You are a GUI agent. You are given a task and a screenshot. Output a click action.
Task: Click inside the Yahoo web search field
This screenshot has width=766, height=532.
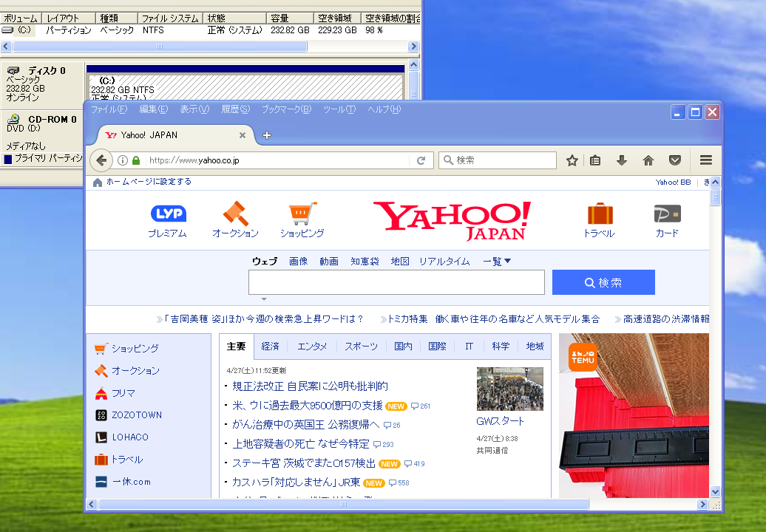(x=396, y=282)
